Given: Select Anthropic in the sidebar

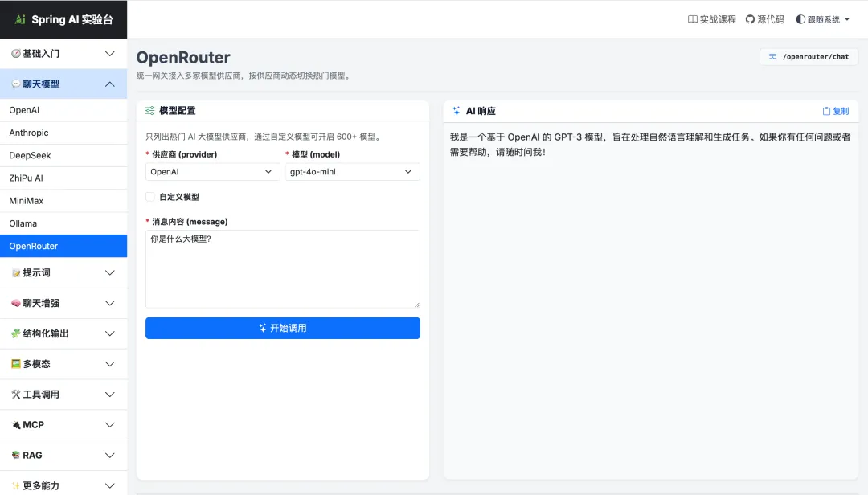Looking at the screenshot, I should [63, 133].
